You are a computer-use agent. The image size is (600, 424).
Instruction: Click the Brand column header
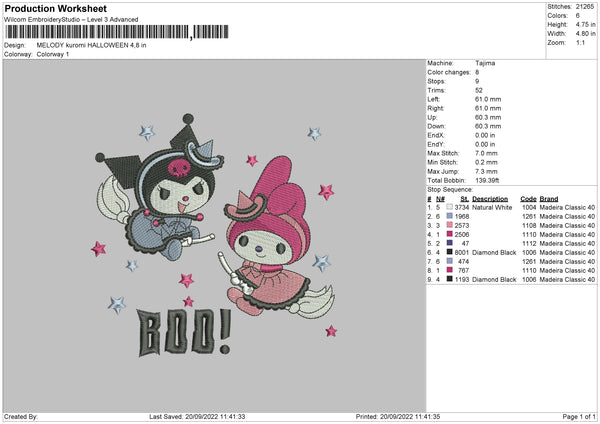549,199
